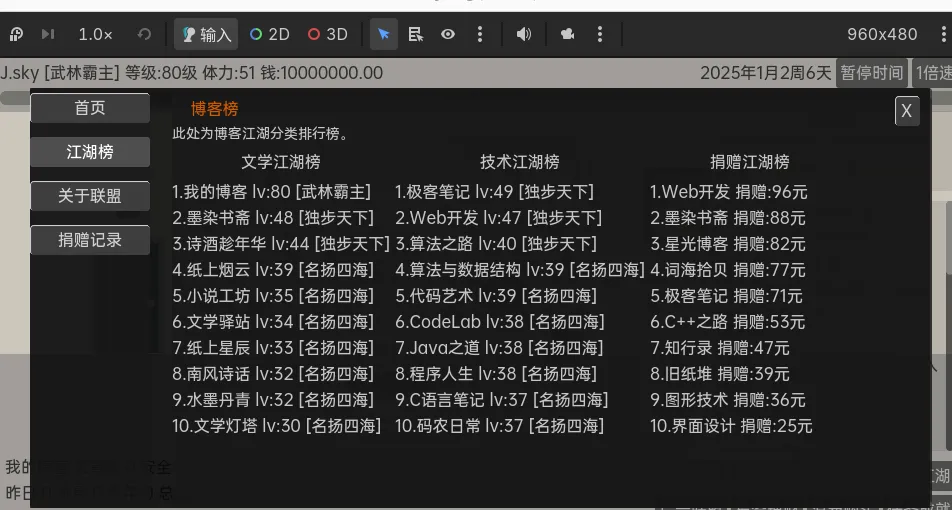
Task: Select row 5.小说工坊 lv:35
Action: click(x=273, y=296)
